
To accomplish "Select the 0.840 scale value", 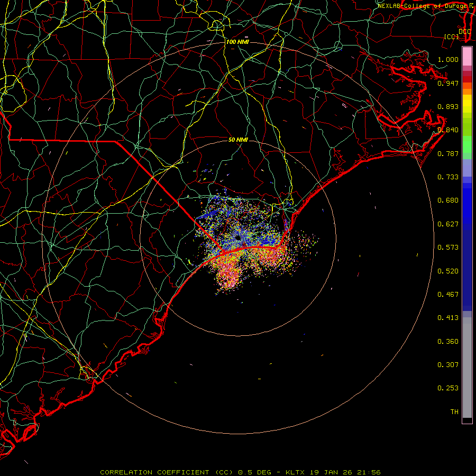I will click(448, 130).
